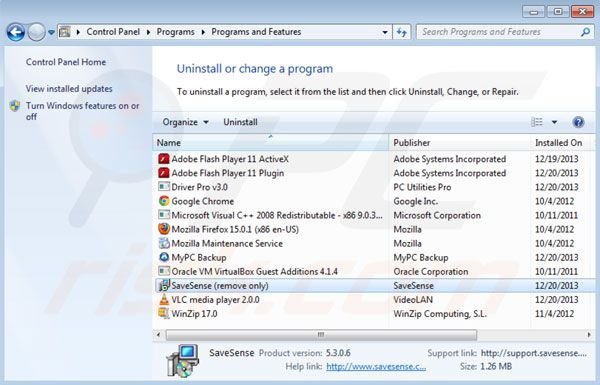The height and width of the screenshot is (385, 600).
Task: Click the WinZip Computing, S.L. publisher cell
Action: click(440, 314)
